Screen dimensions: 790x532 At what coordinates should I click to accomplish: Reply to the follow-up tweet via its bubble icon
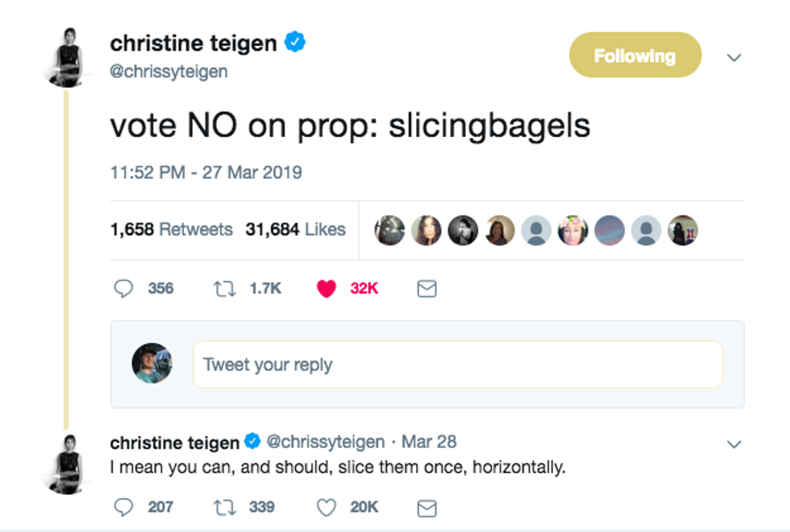coord(123,507)
